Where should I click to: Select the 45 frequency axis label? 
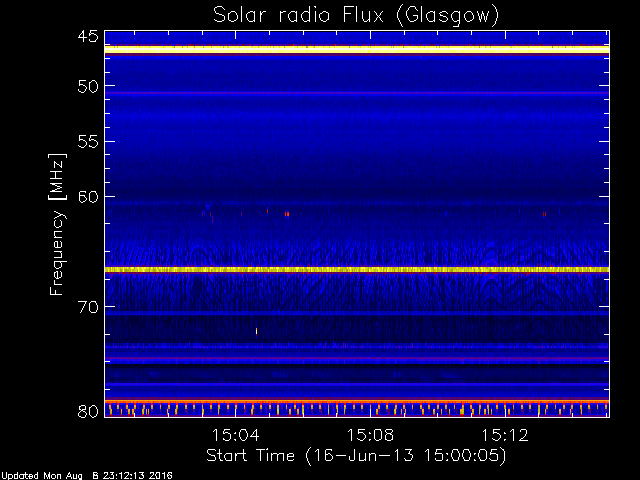(x=88, y=37)
